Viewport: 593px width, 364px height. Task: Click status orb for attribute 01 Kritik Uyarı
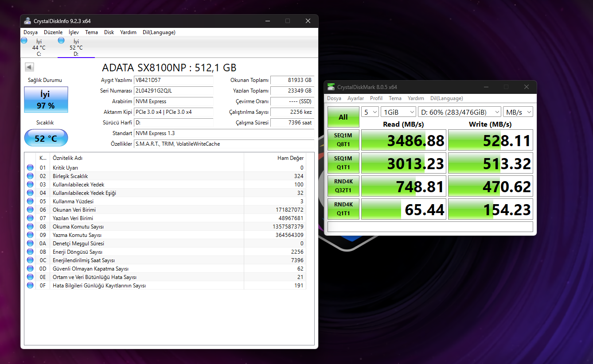point(30,168)
